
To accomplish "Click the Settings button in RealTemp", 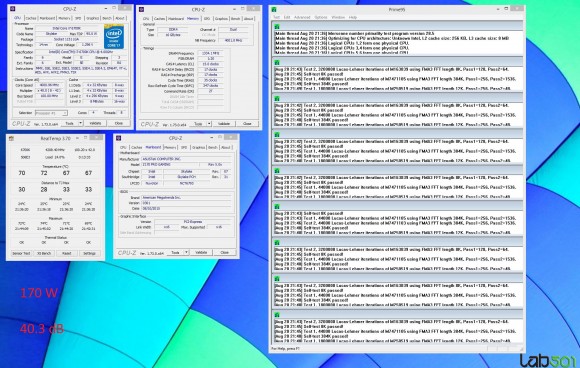I will [x=89, y=253].
